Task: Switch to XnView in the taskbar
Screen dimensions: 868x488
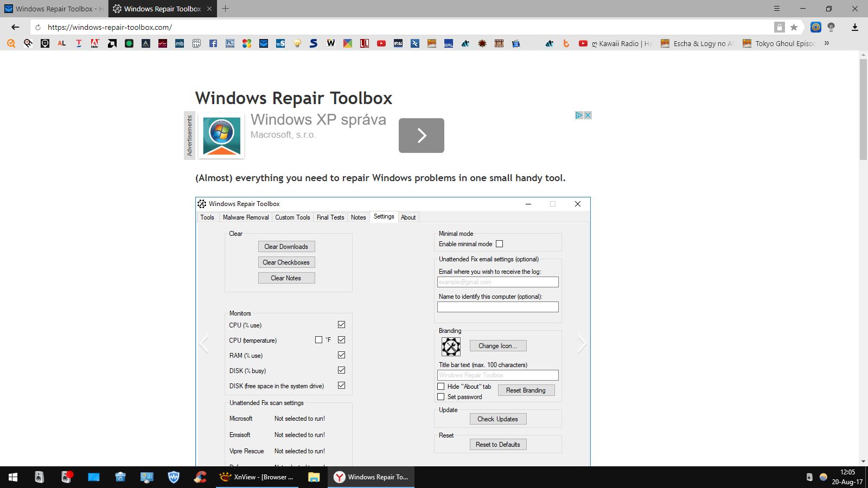Action: (x=257, y=477)
